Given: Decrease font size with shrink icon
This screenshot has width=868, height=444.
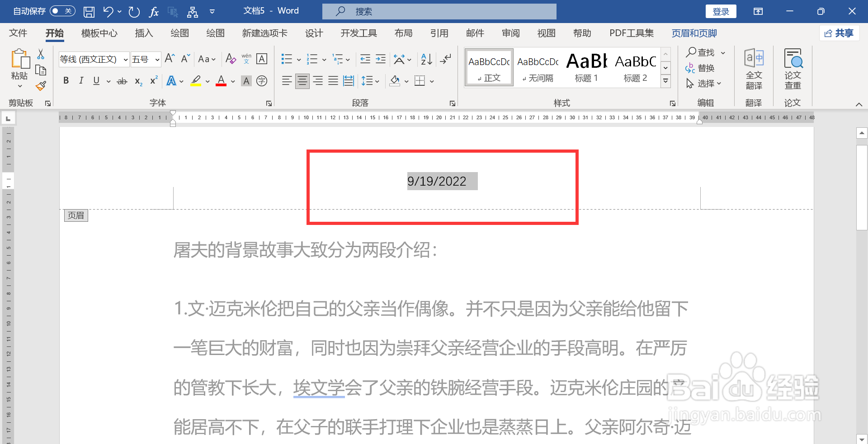Looking at the screenshot, I should (x=185, y=59).
